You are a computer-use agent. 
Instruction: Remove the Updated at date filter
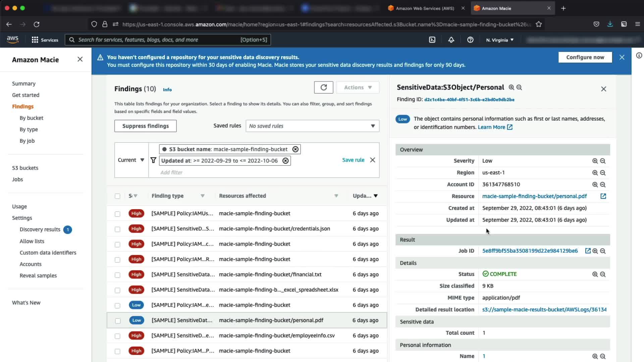[x=285, y=161]
